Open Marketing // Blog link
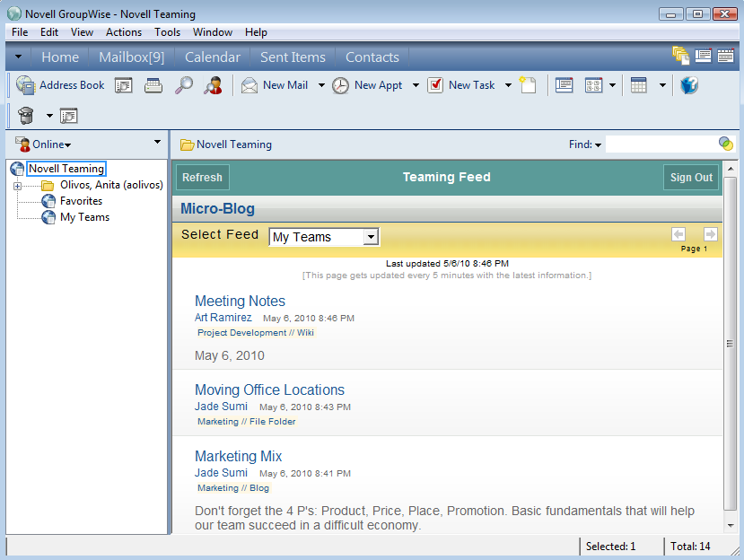The image size is (744, 560). tap(233, 488)
